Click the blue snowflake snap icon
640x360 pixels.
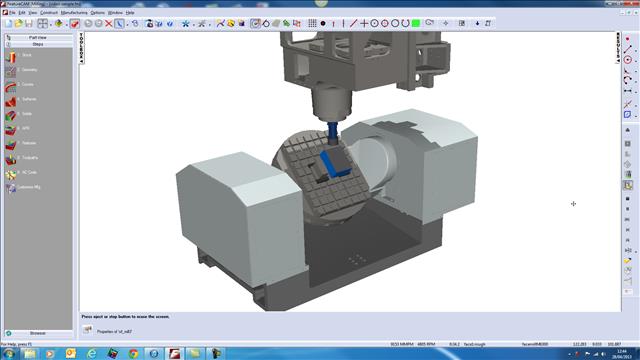186,24
